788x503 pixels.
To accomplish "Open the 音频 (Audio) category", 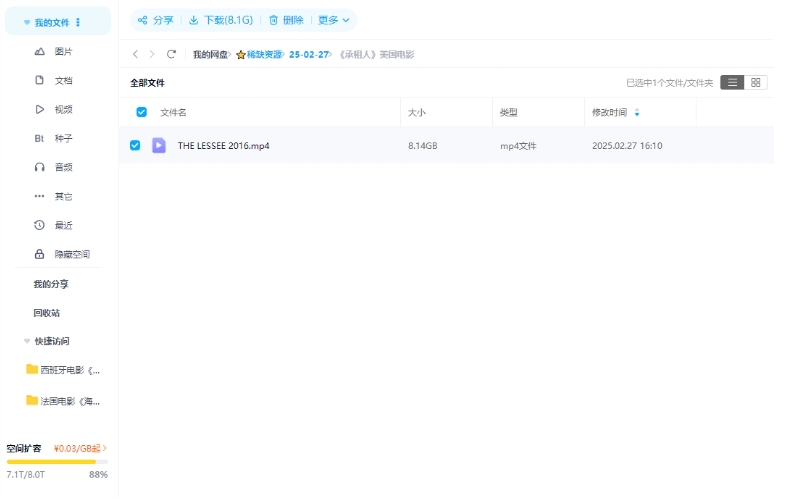I will click(63, 167).
